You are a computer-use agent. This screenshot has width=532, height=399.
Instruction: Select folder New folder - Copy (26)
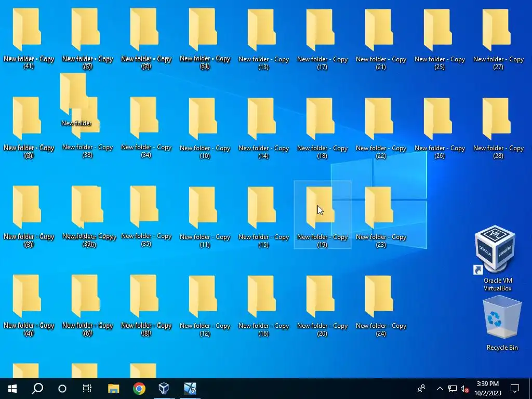click(440, 128)
